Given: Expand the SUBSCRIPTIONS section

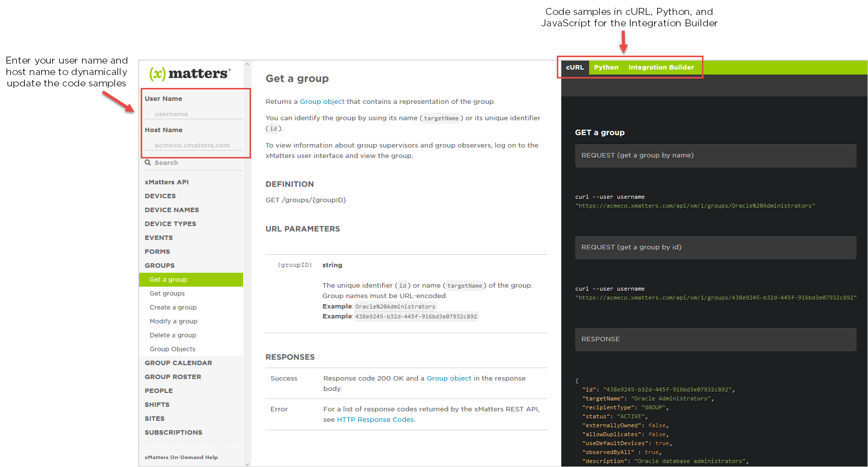Looking at the screenshot, I should [174, 433].
